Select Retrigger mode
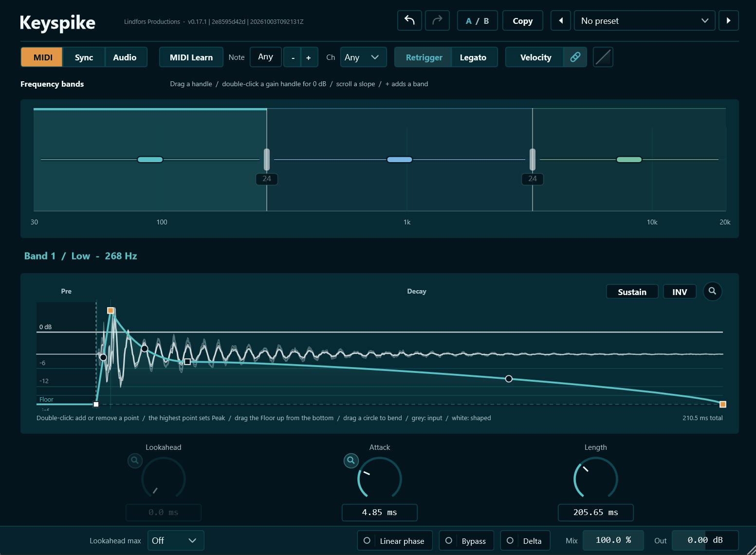This screenshot has height=555, width=756. tap(424, 57)
